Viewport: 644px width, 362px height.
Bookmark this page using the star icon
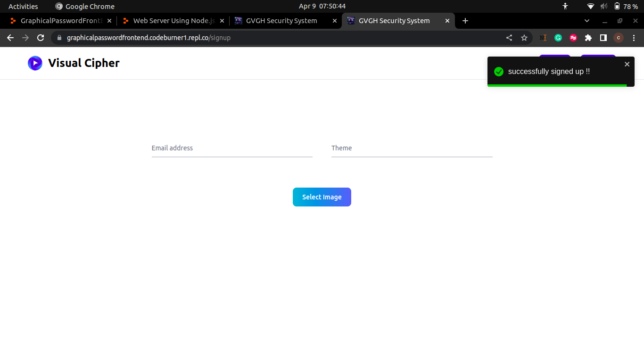(x=524, y=38)
